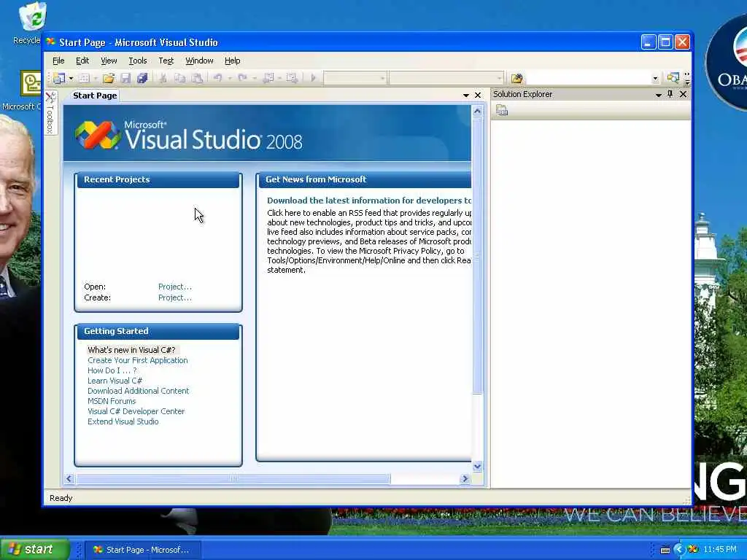Open the View menu
747x560 pixels.
pyautogui.click(x=109, y=61)
